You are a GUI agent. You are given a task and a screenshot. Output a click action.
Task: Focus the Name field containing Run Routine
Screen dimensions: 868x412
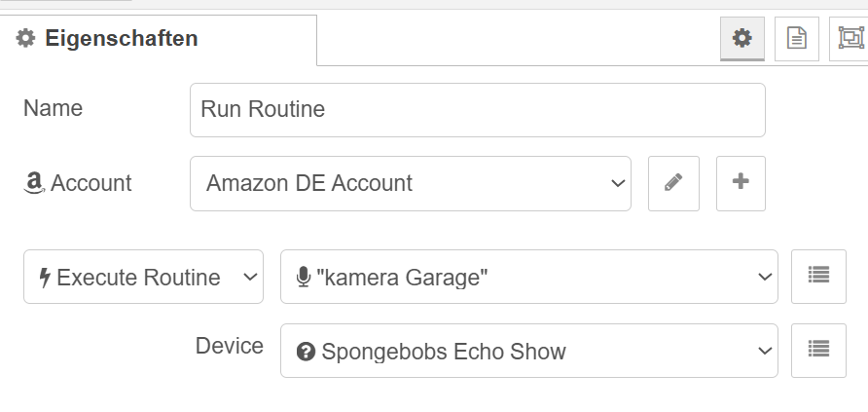pyautogui.click(x=477, y=109)
